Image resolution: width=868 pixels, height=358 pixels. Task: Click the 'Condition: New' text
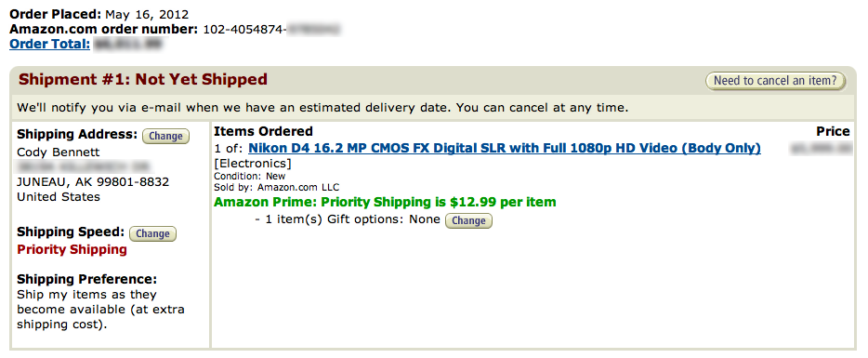pyautogui.click(x=250, y=177)
